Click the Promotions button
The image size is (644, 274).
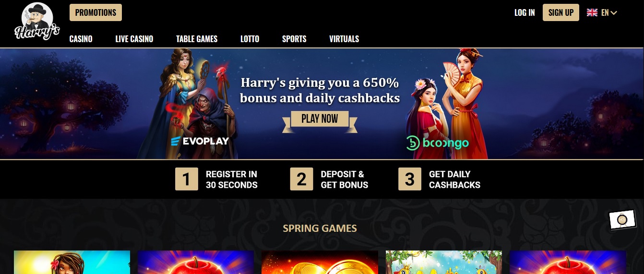tap(95, 12)
